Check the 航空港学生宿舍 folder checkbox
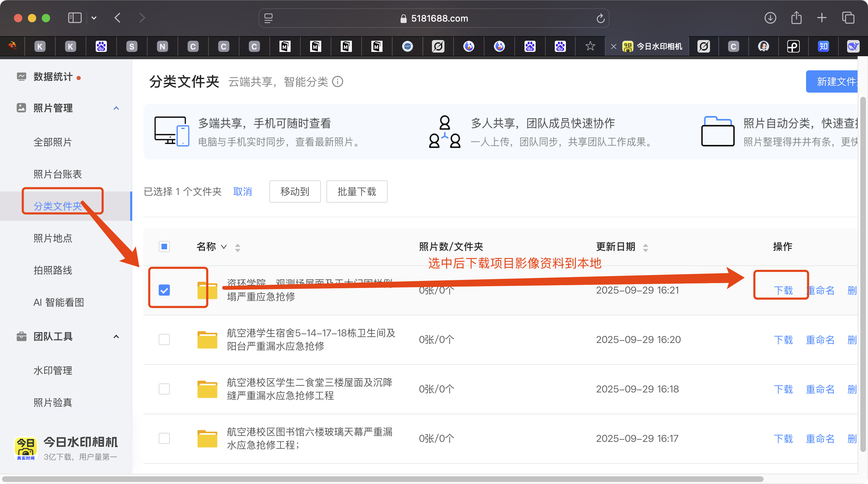The width and height of the screenshot is (868, 484). pos(164,339)
